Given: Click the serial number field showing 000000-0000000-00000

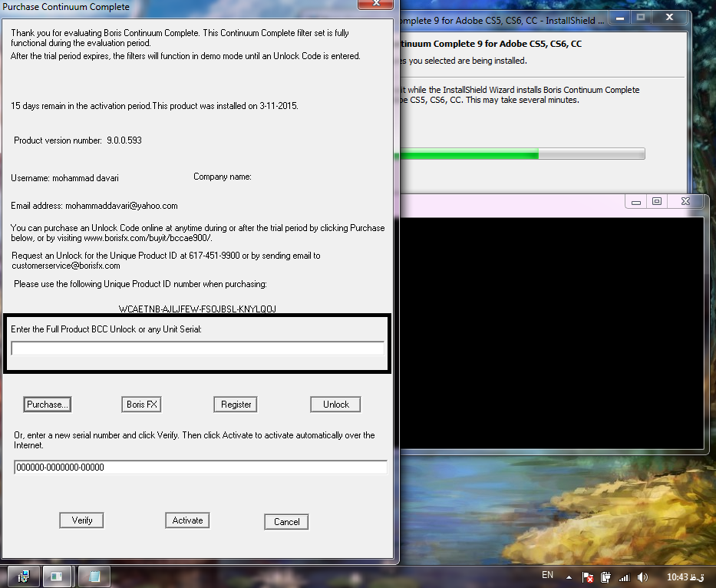Looking at the screenshot, I should [200, 467].
